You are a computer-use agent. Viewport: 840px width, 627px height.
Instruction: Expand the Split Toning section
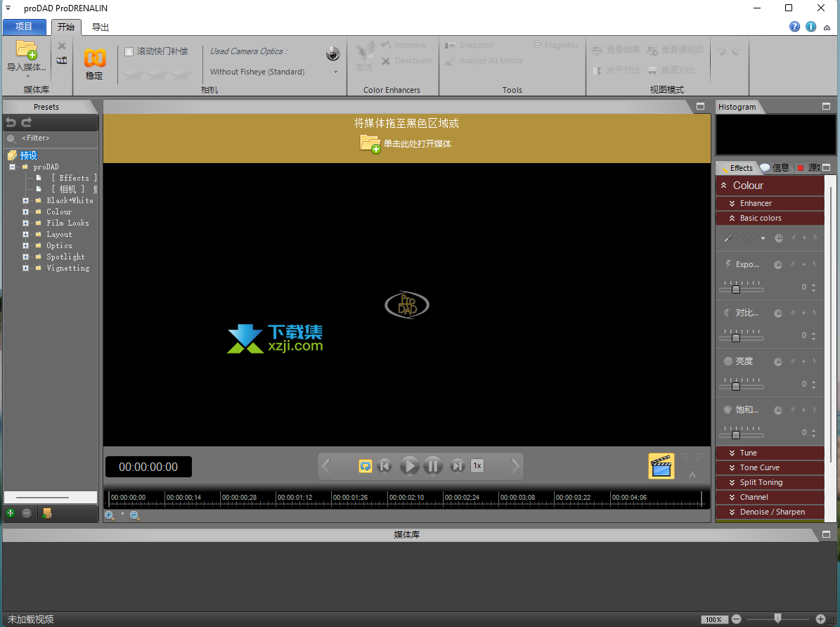pos(770,482)
